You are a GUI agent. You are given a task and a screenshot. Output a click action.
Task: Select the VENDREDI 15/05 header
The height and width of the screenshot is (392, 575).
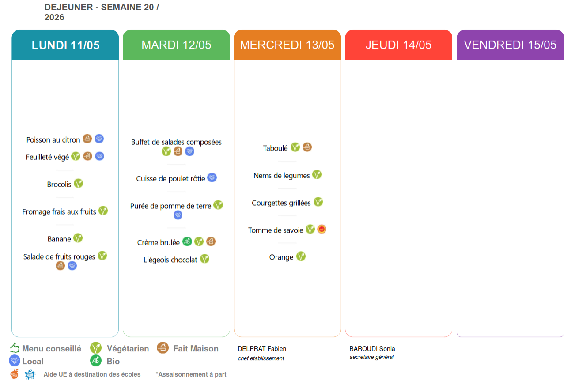[x=511, y=45]
